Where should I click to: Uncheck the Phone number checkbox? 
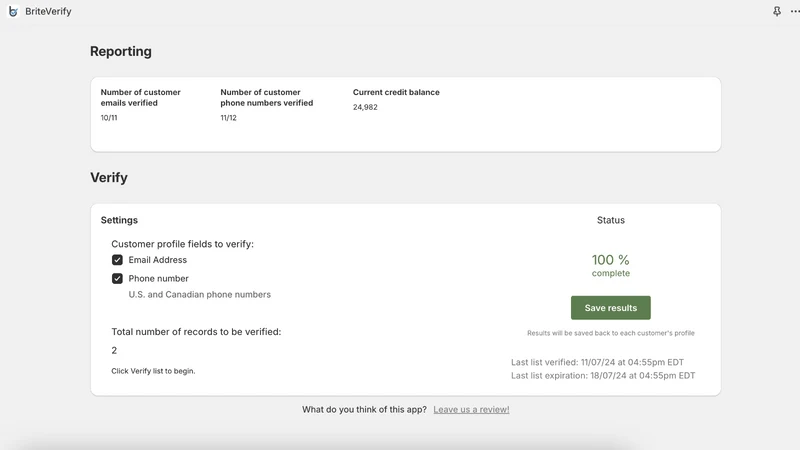(x=117, y=279)
